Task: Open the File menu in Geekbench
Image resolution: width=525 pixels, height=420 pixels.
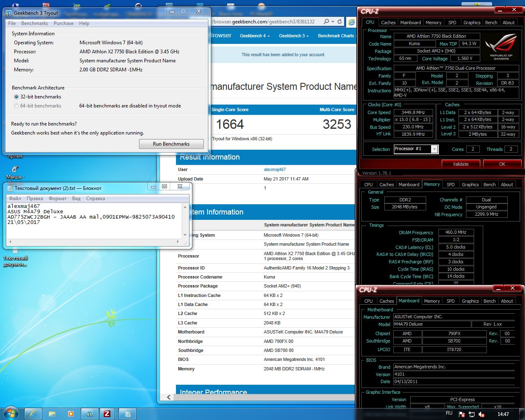Action: click(12, 23)
